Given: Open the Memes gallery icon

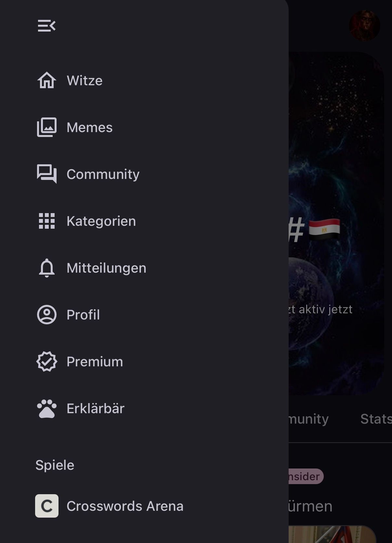Looking at the screenshot, I should 46,127.
